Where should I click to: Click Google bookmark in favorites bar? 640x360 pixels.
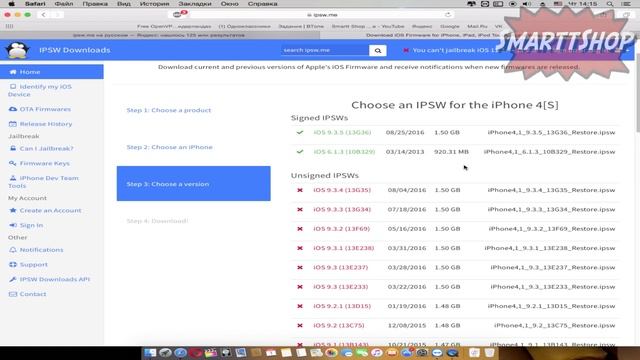click(x=449, y=26)
